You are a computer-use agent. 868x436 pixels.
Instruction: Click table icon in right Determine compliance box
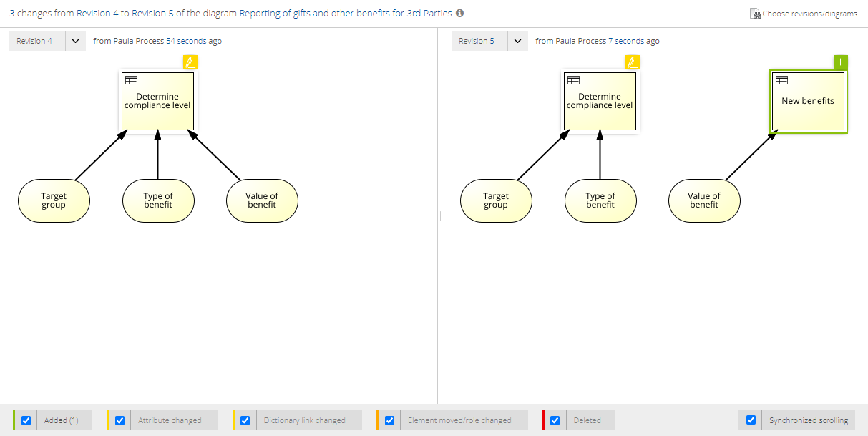pos(573,80)
